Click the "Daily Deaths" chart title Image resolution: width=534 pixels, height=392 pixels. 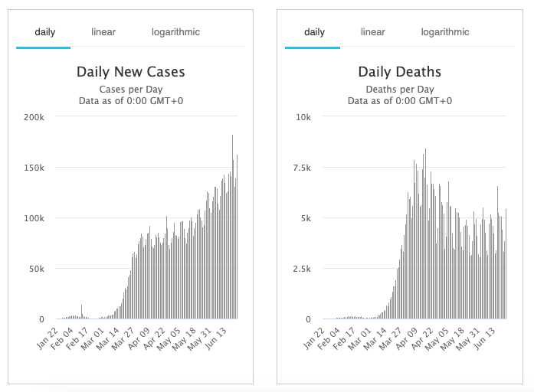[x=399, y=73]
